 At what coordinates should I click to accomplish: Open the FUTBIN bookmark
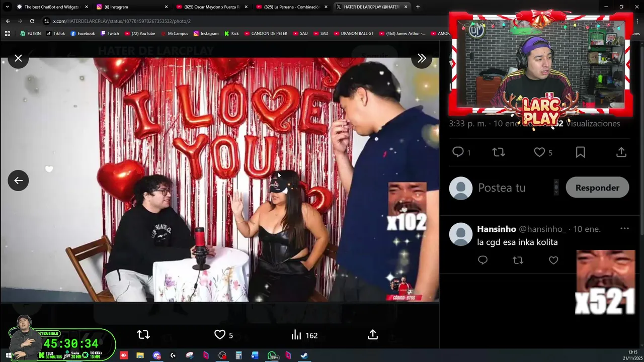(x=30, y=34)
